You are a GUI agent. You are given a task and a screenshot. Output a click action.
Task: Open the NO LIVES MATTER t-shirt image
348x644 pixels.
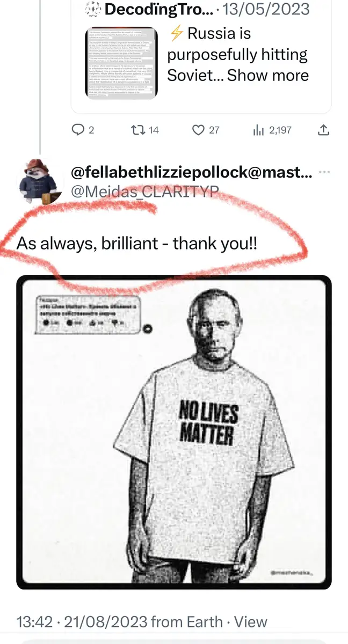tap(174, 433)
